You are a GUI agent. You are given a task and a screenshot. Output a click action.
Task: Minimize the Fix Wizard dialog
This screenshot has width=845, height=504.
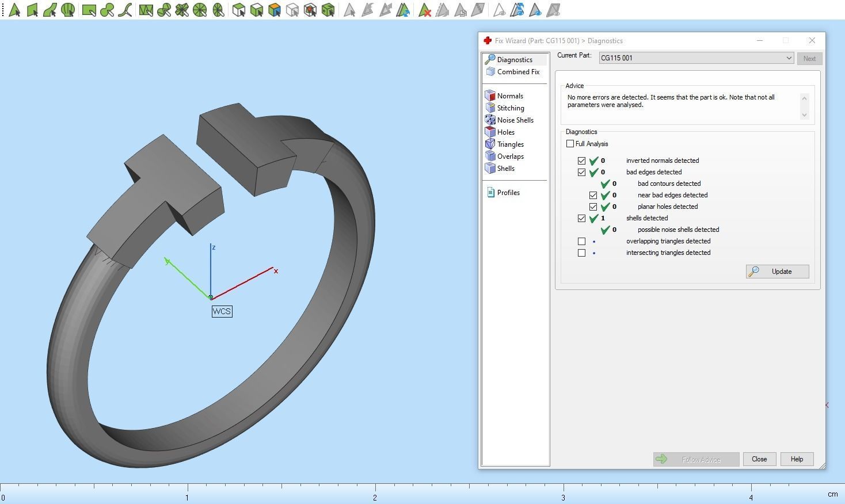(760, 41)
